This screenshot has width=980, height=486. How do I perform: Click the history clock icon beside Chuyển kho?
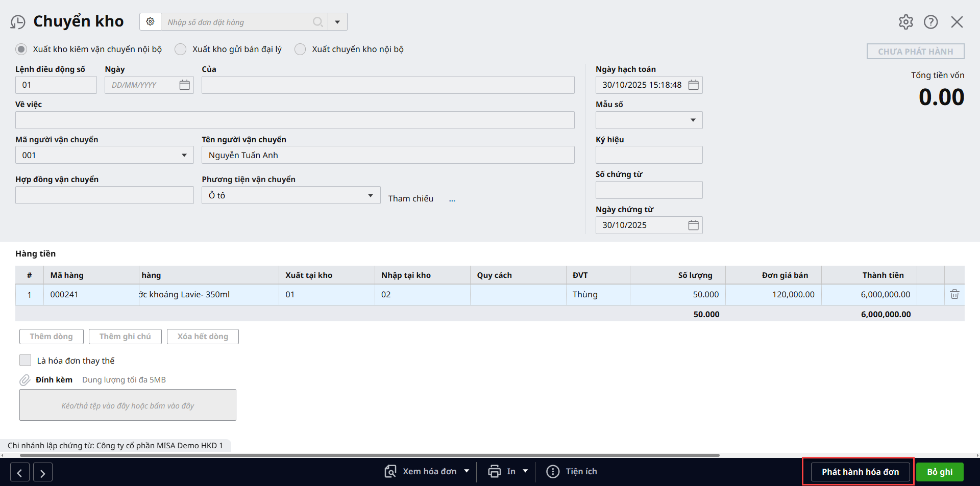[18, 22]
